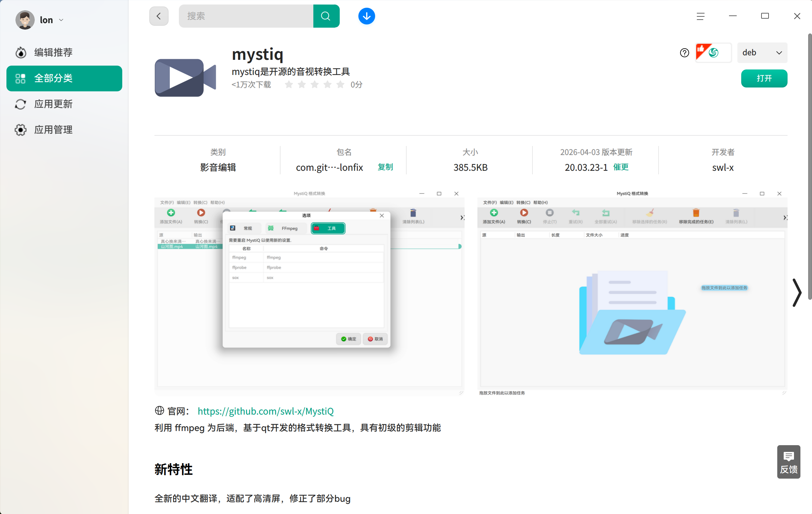Click the 编辑推荐 flame icon in sidebar

[x=20, y=52]
